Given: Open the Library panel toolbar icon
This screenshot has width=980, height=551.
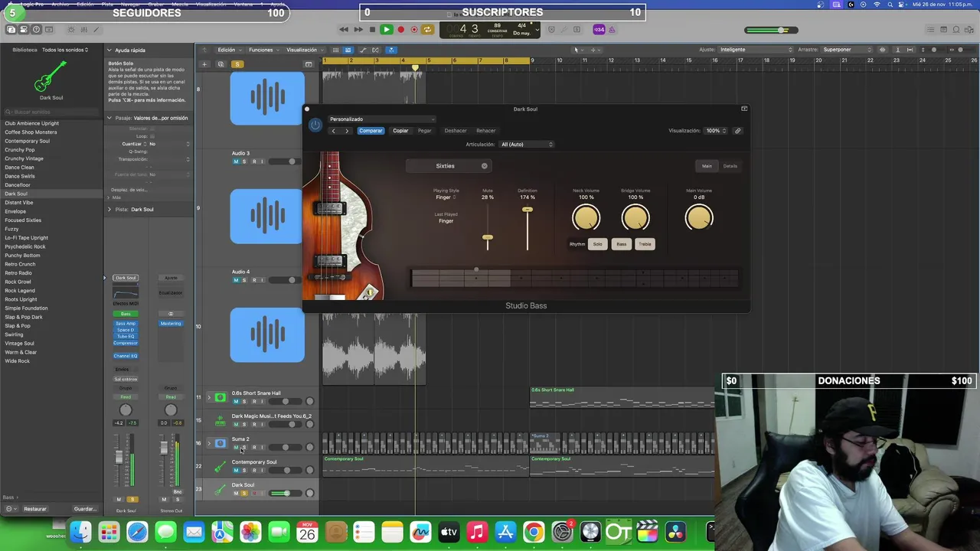Looking at the screenshot, I should point(11,30).
